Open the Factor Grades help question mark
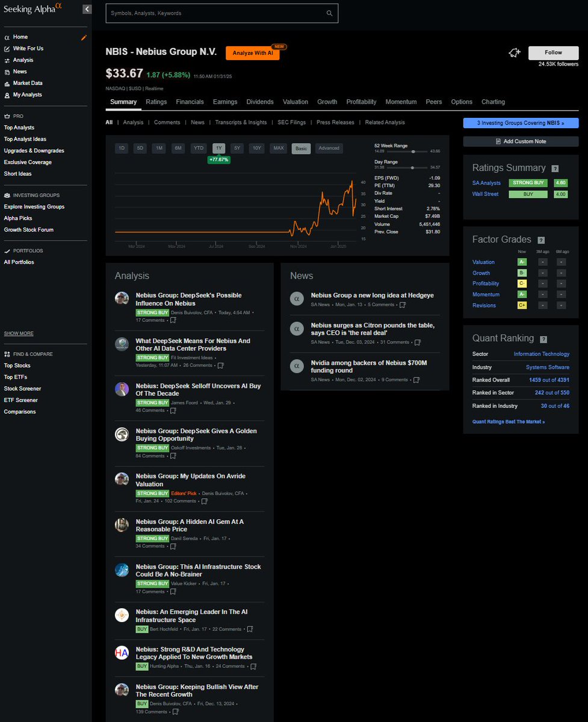The width and height of the screenshot is (588, 722). click(541, 240)
